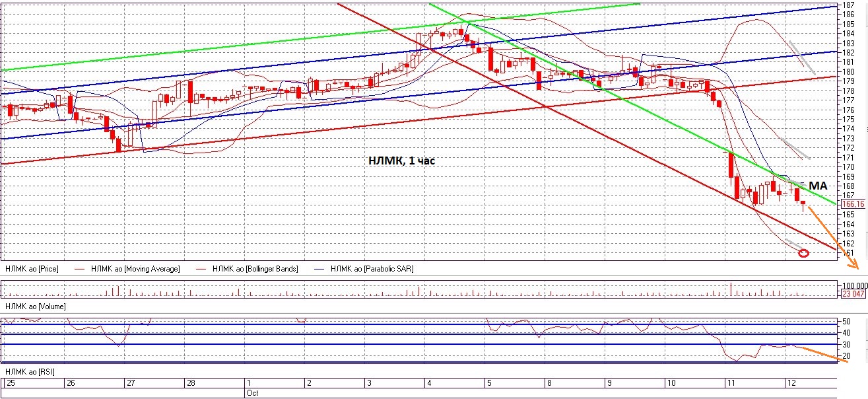868x399 pixels.
Task: Click price axis value 175
Action: pos(848,119)
